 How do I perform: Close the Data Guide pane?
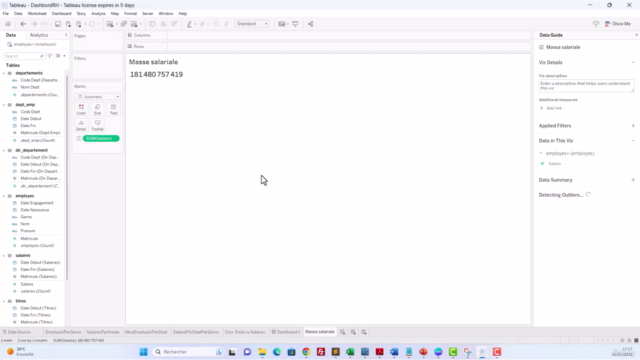tap(636, 35)
